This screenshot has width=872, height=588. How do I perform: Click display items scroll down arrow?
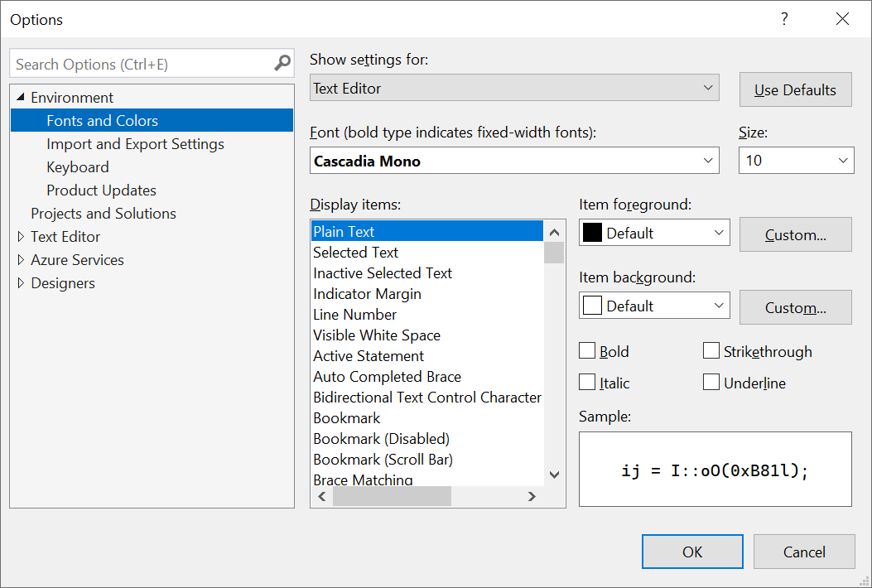[x=554, y=475]
